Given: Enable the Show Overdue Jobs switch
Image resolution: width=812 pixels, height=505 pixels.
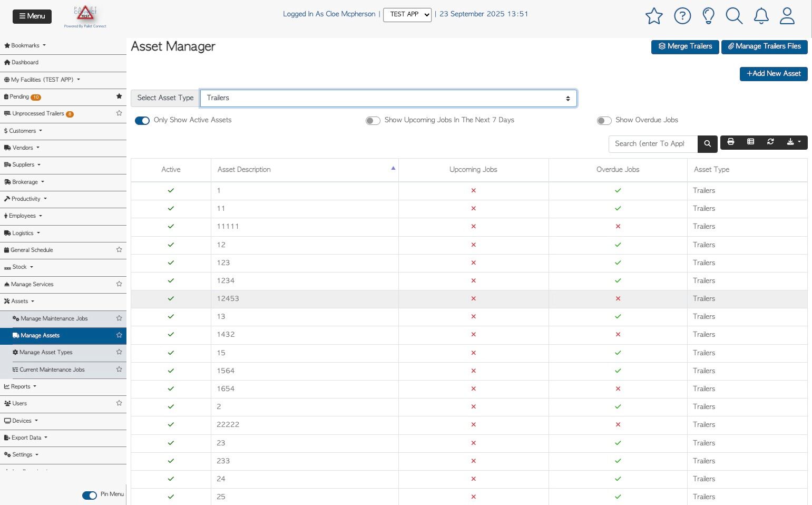Looking at the screenshot, I should pos(604,121).
